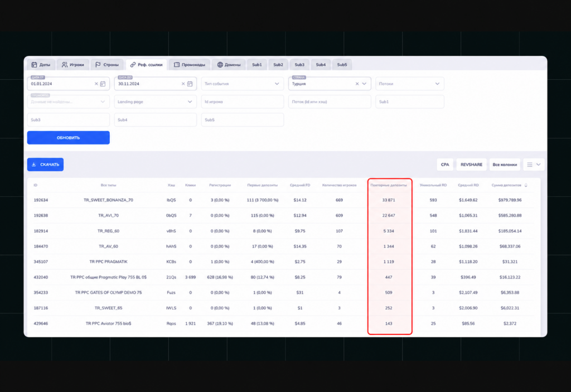Click the Средний FD column header
The height and width of the screenshot is (392, 571).
click(x=300, y=186)
